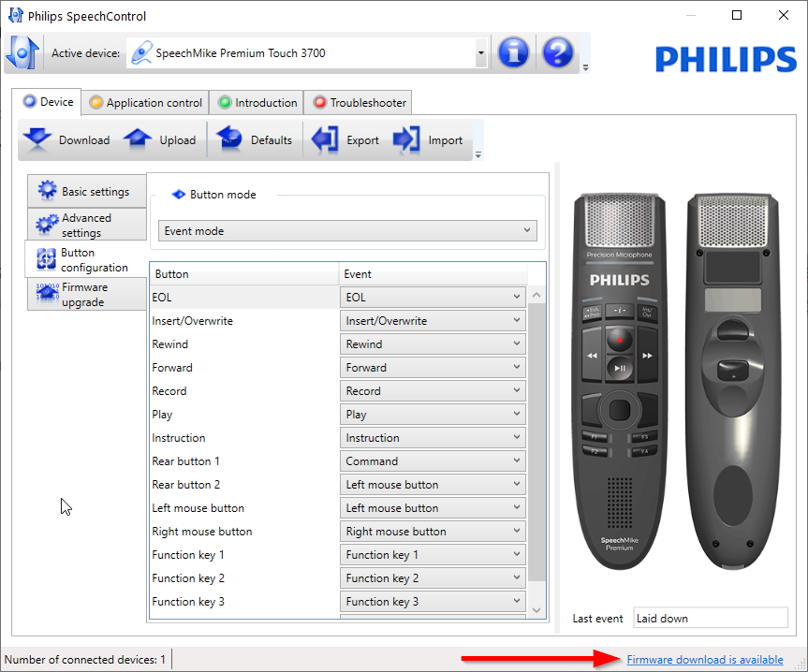Click the blue Device tab indicator icon
Viewport: 808px width, 672px height.
30,101
